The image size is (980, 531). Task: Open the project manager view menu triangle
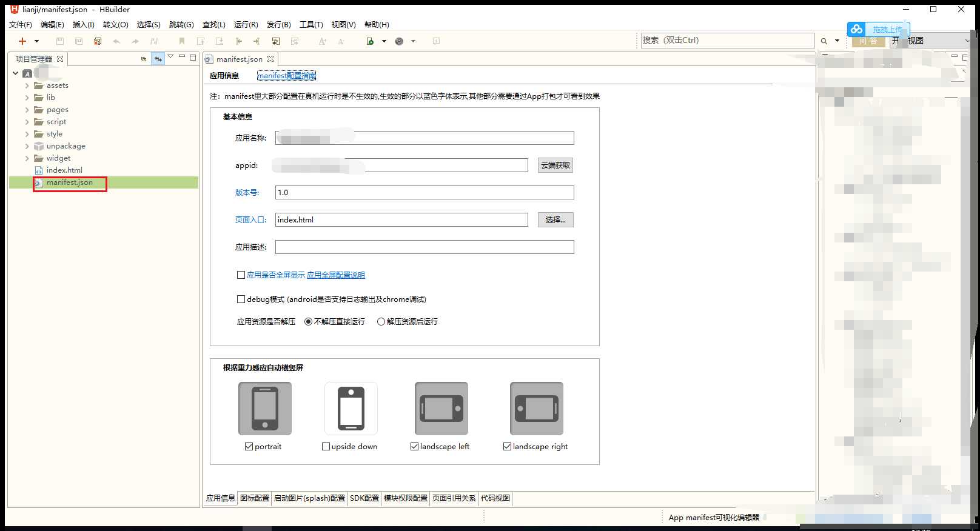pos(170,56)
